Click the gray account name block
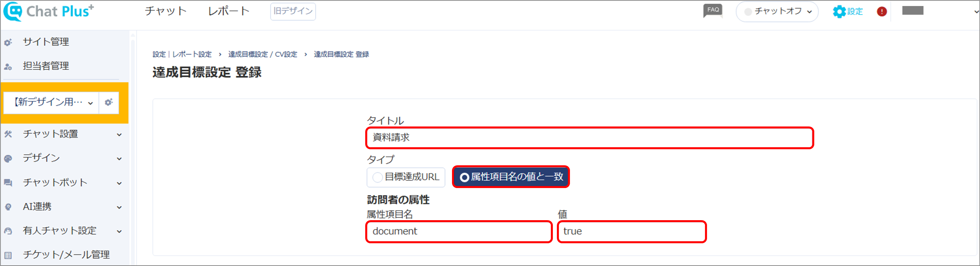This screenshot has width=980, height=266. [913, 11]
